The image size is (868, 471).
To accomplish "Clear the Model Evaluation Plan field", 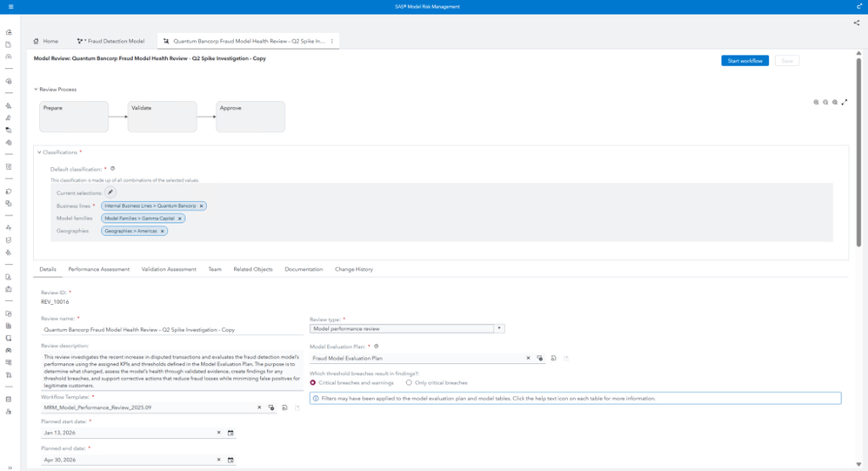I will click(528, 358).
